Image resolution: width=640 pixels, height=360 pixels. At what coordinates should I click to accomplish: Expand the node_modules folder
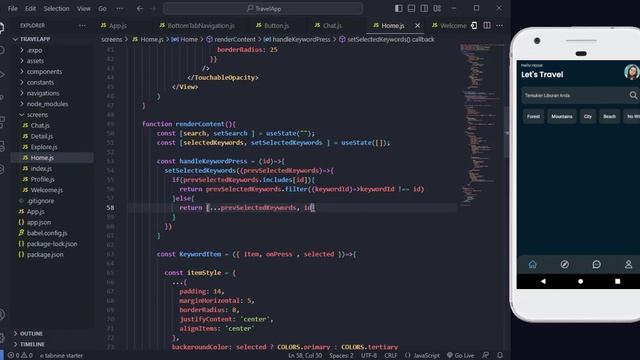[52, 104]
